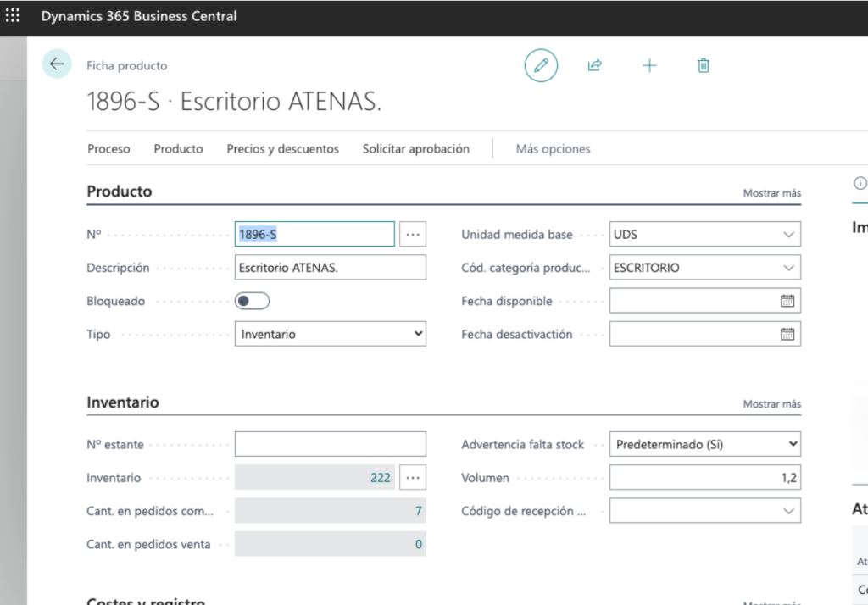Open the Inventario value 222
The height and width of the screenshot is (605, 868).
coord(381,478)
